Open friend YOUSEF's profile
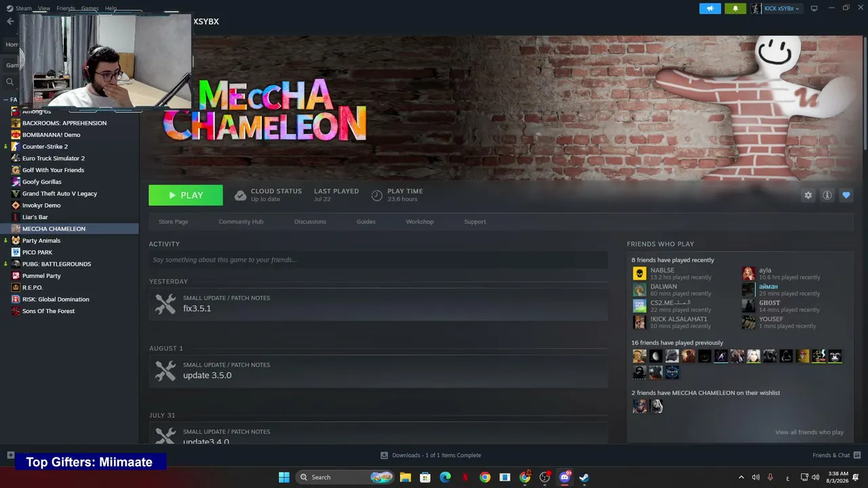The image size is (868, 488). (771, 319)
